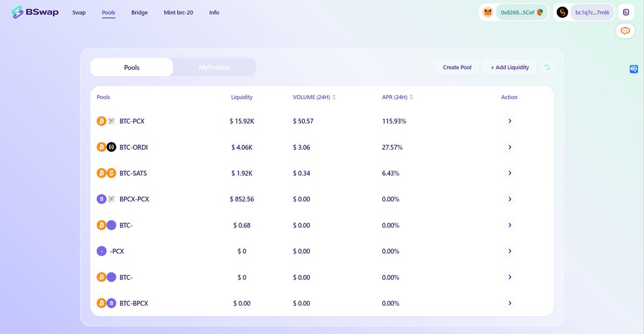The width and height of the screenshot is (644, 334).
Task: Click the BTC coin icon in BTC-SATS row
Action: [101, 173]
